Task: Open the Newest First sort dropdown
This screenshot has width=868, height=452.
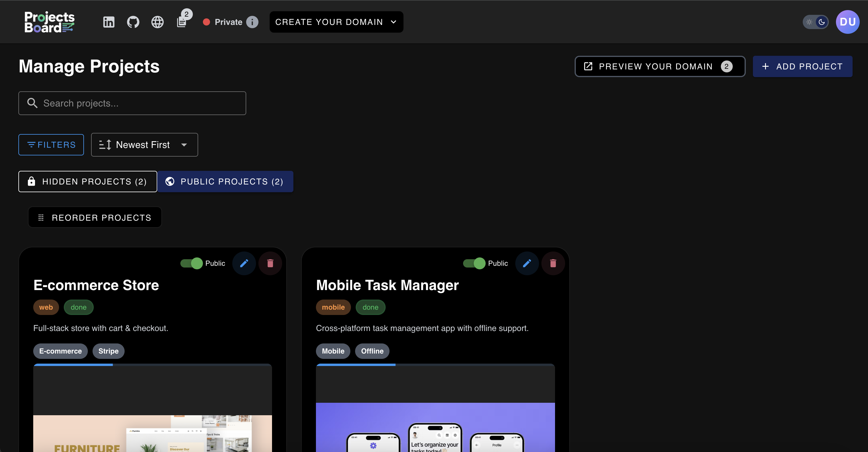Action: pyautogui.click(x=144, y=145)
